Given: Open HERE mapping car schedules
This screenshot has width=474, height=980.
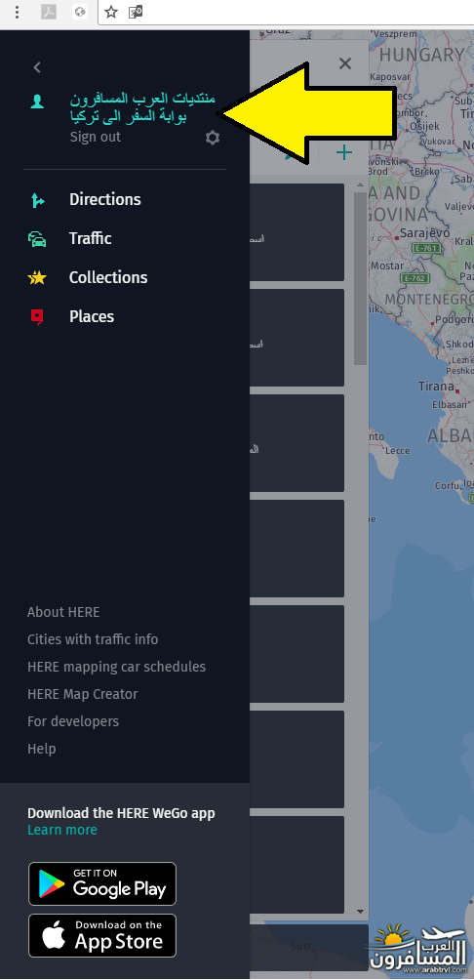Looking at the screenshot, I should pyautogui.click(x=116, y=667).
